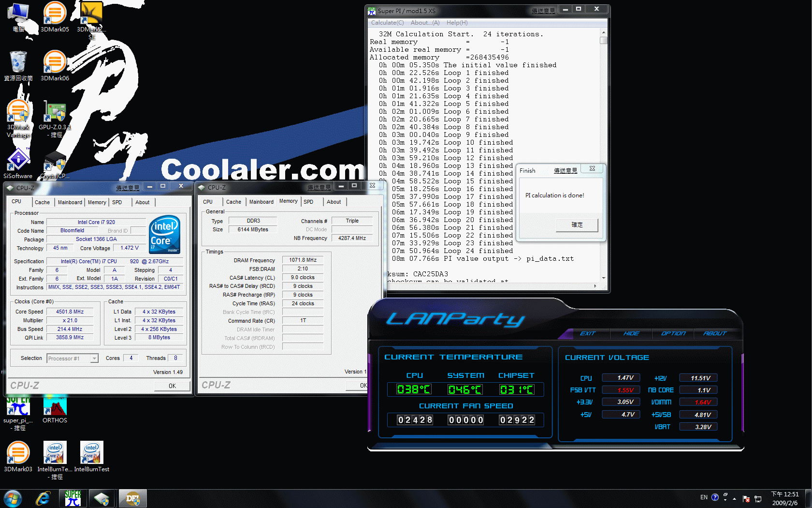Switch to Cache tab in right CPU-Z window
Image resolution: width=812 pixels, height=508 pixels.
233,202
